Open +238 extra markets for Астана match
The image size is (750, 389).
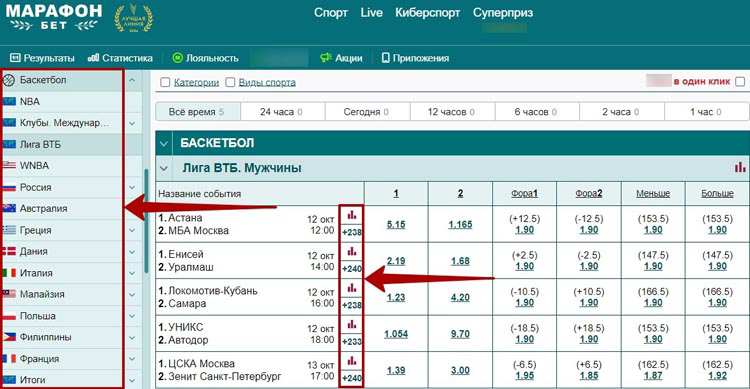click(352, 233)
